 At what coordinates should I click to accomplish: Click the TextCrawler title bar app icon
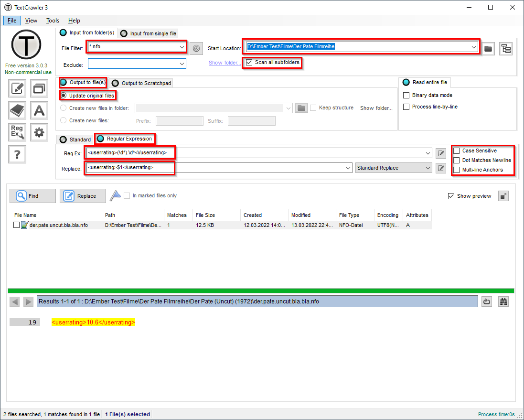point(8,7)
